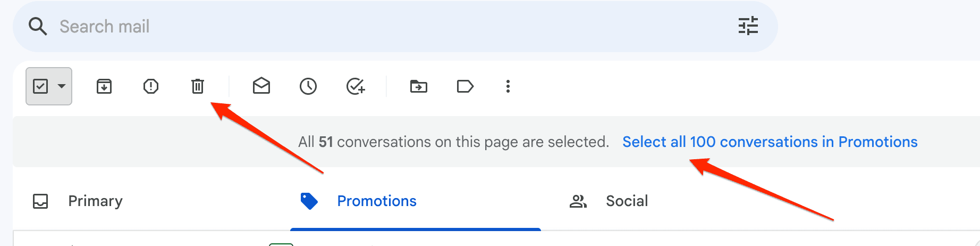980x246 pixels.
Task: Expand the select dropdown arrow
Action: pyautogui.click(x=62, y=86)
